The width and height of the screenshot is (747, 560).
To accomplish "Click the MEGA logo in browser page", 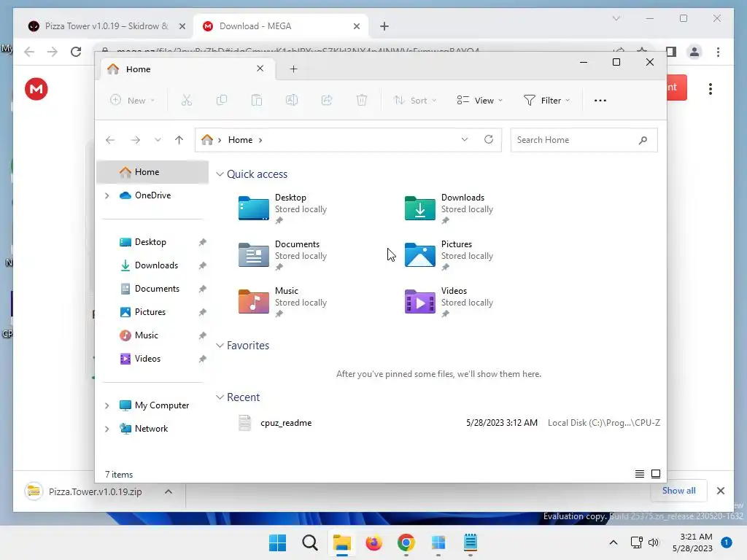I will pos(36,89).
